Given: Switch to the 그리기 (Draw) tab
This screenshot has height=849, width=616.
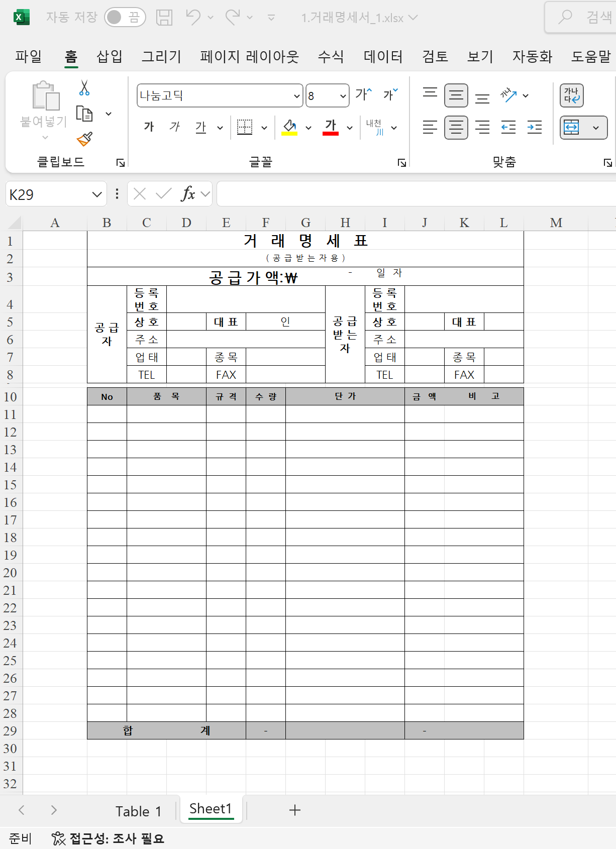Looking at the screenshot, I should coord(161,56).
